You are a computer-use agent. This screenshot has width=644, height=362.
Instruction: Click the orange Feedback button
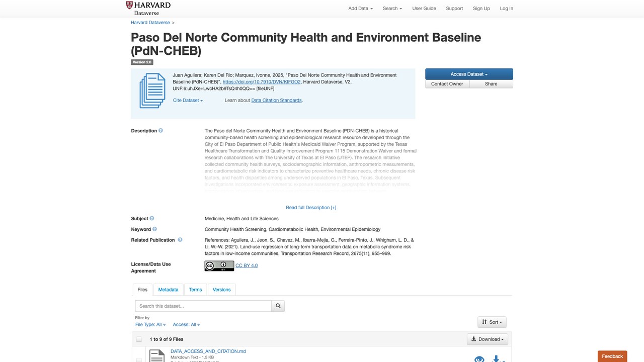(x=612, y=356)
